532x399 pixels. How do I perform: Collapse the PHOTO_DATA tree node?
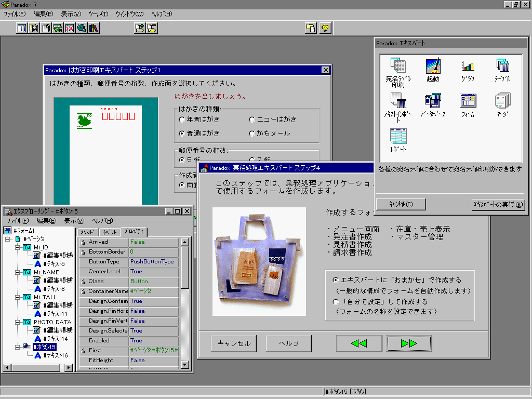coord(17,322)
